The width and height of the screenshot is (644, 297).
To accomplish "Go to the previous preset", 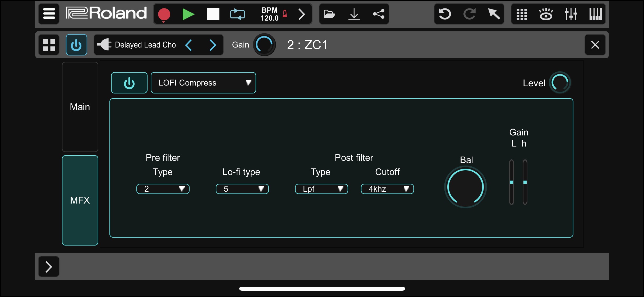I will 188,45.
